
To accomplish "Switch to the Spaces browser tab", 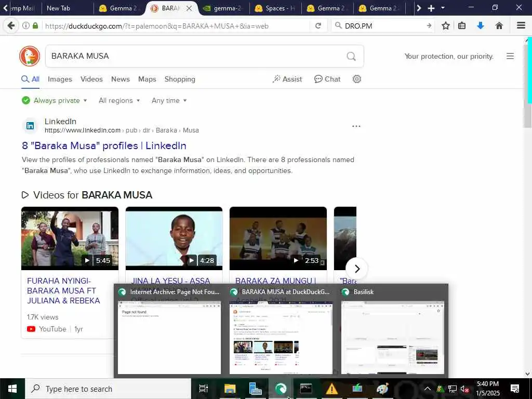I will [275, 8].
